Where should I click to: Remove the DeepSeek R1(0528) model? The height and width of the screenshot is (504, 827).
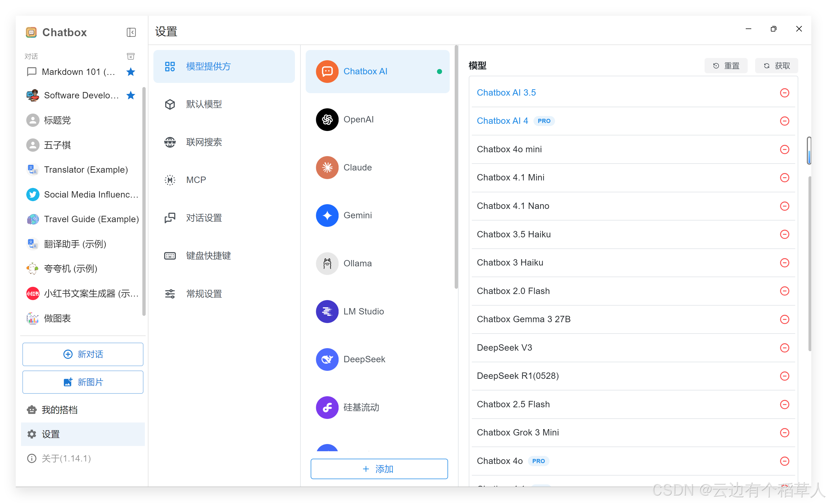[784, 376]
